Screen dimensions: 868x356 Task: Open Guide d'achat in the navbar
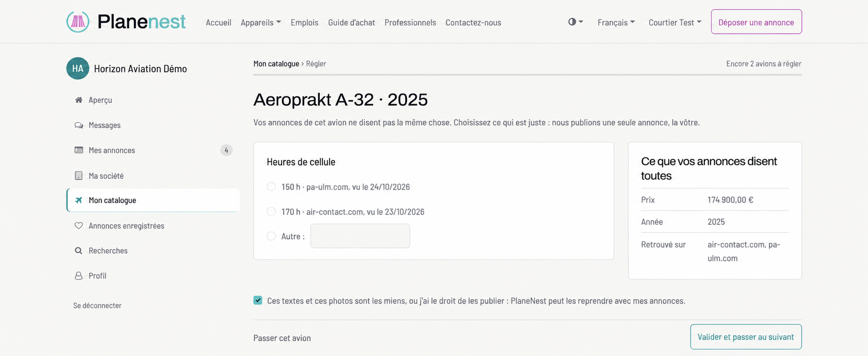click(x=351, y=23)
